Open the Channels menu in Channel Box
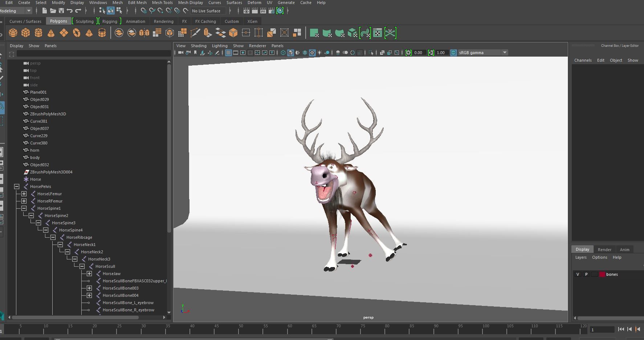Viewport: 644px width, 340px height. tap(583, 60)
